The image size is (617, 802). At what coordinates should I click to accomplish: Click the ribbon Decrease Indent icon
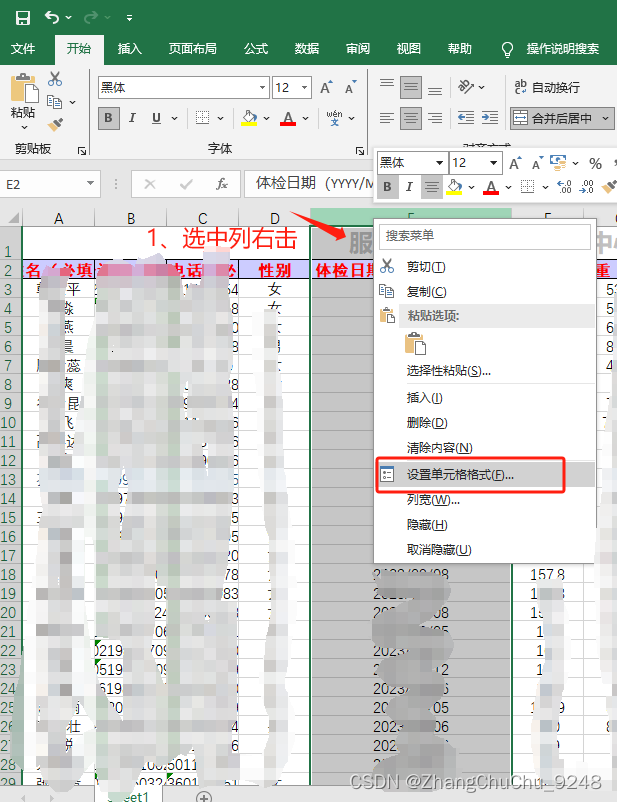(466, 118)
